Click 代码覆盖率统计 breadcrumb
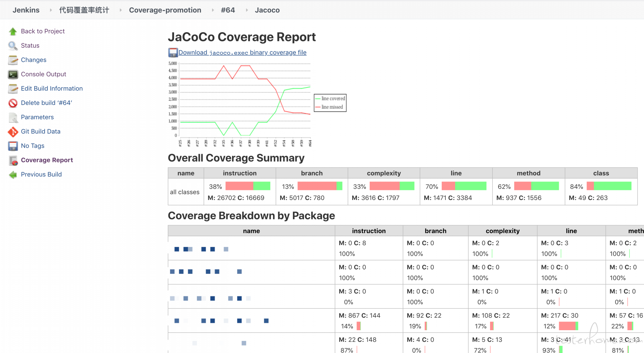The width and height of the screenshot is (644, 353). tap(84, 10)
